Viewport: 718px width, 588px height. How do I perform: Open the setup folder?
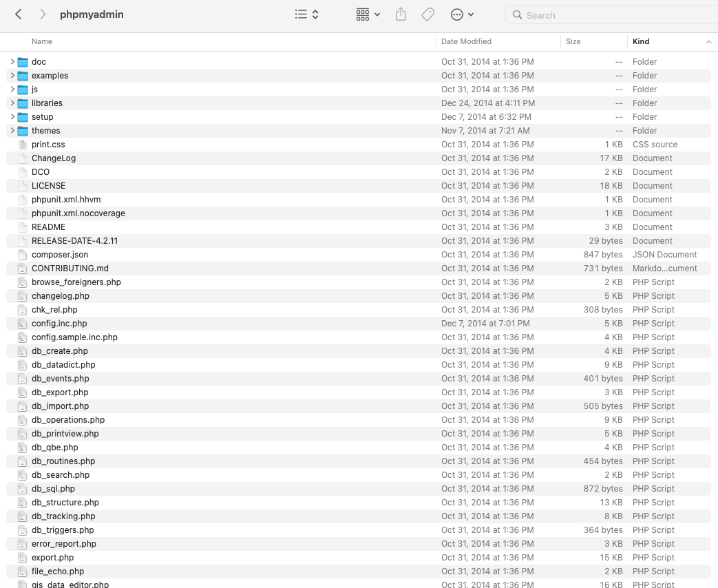[42, 116]
